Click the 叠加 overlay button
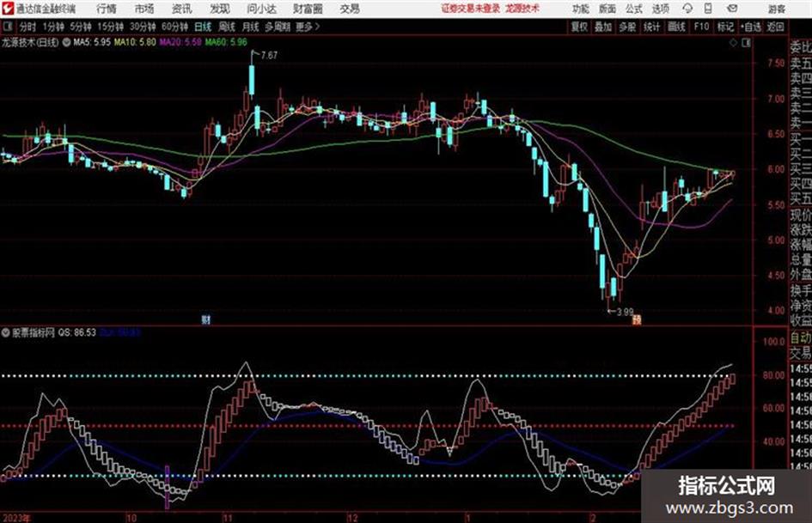The image size is (812, 523). [x=603, y=27]
